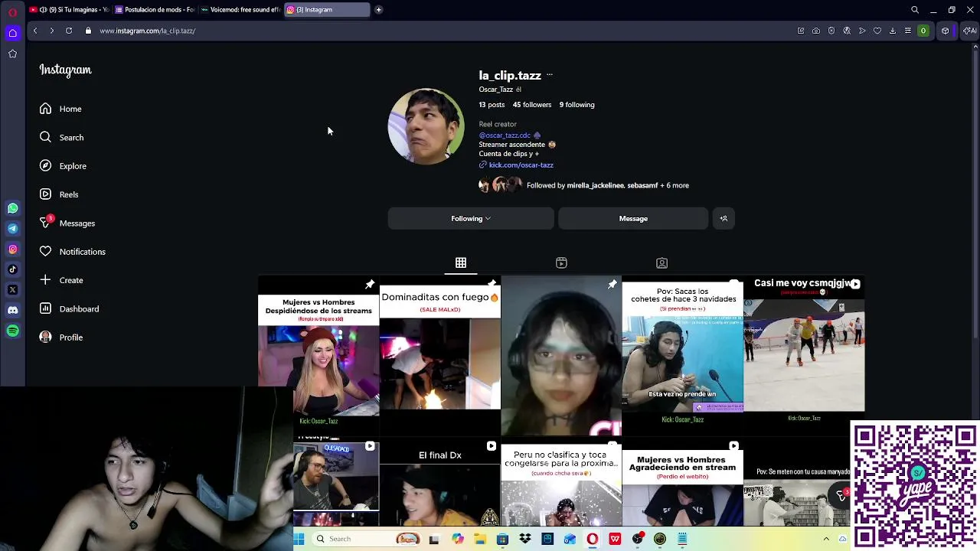This screenshot has height=551, width=980.
Task: Open 'Casi me voy csmqjgjw' post
Action: 804,355
